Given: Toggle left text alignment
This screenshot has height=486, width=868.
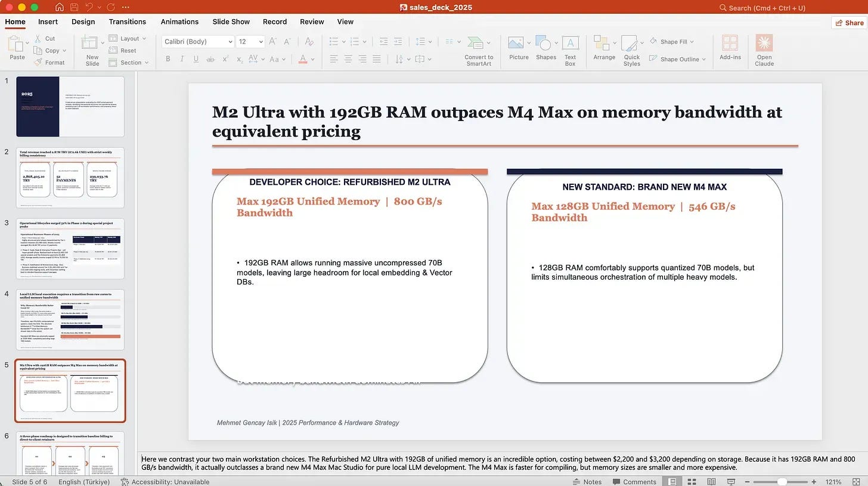Looking at the screenshot, I should click(333, 59).
